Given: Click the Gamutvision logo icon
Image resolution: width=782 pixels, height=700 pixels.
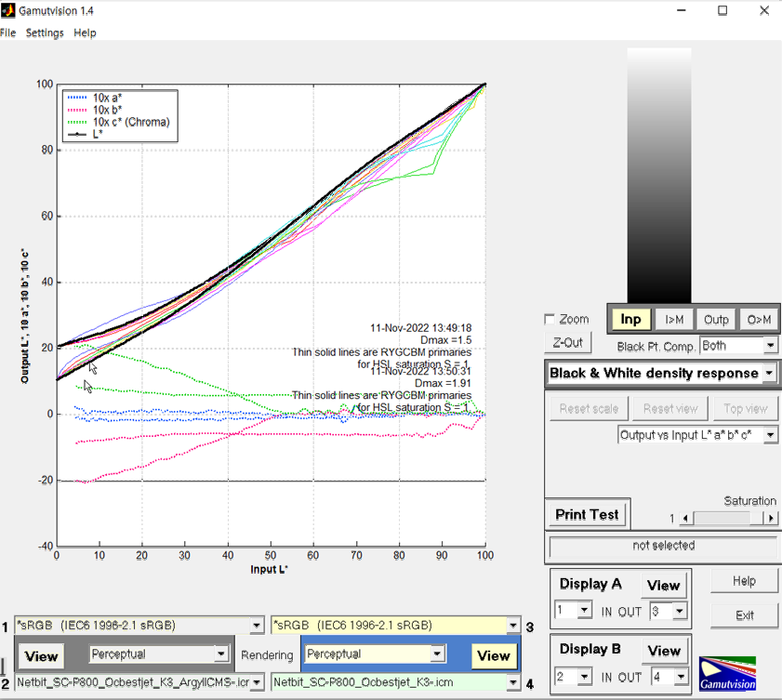Looking at the screenshot, I should click(x=727, y=672).
